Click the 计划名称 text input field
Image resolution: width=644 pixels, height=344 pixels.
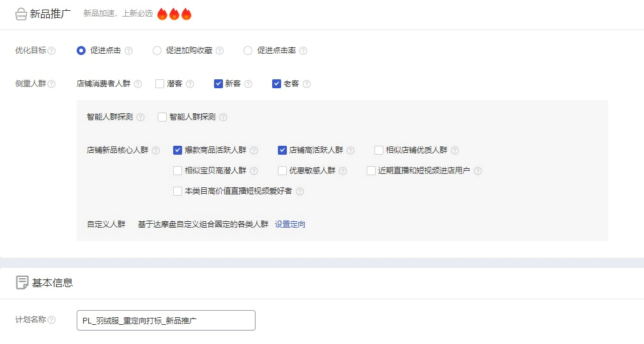[165, 320]
